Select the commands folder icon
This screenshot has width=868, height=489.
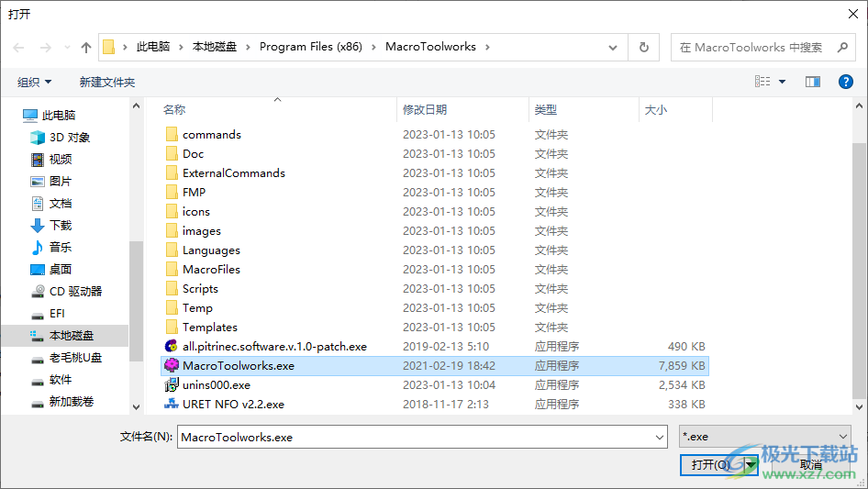[x=172, y=135]
